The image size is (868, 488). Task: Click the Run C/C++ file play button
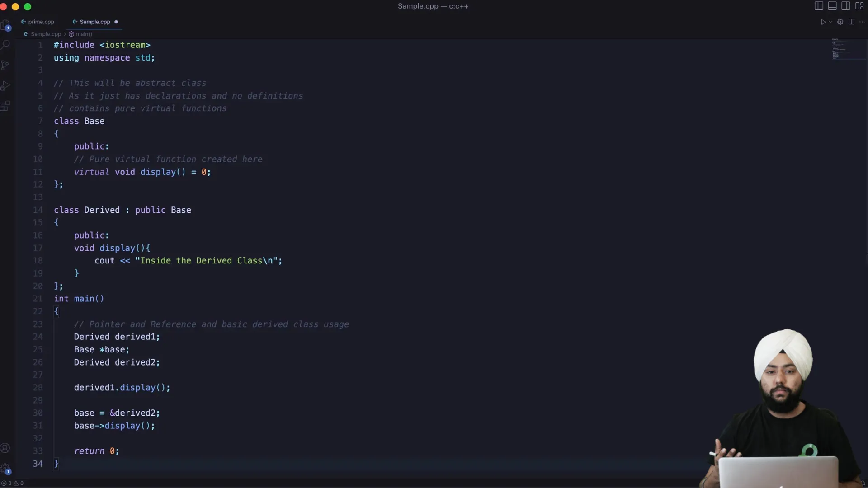click(823, 22)
